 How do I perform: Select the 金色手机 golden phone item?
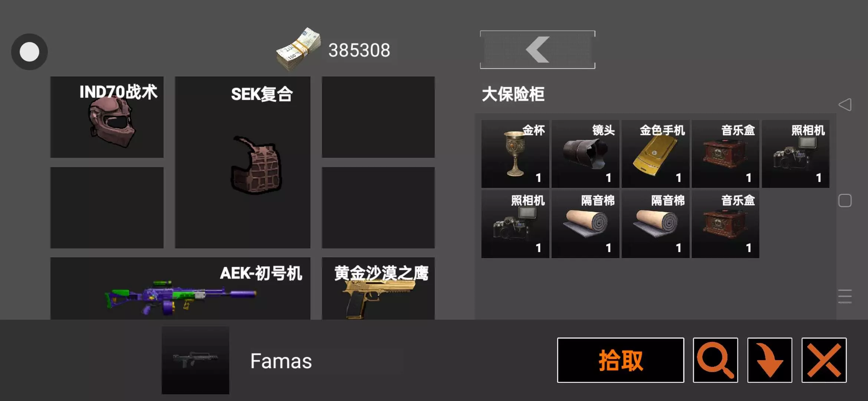655,154
